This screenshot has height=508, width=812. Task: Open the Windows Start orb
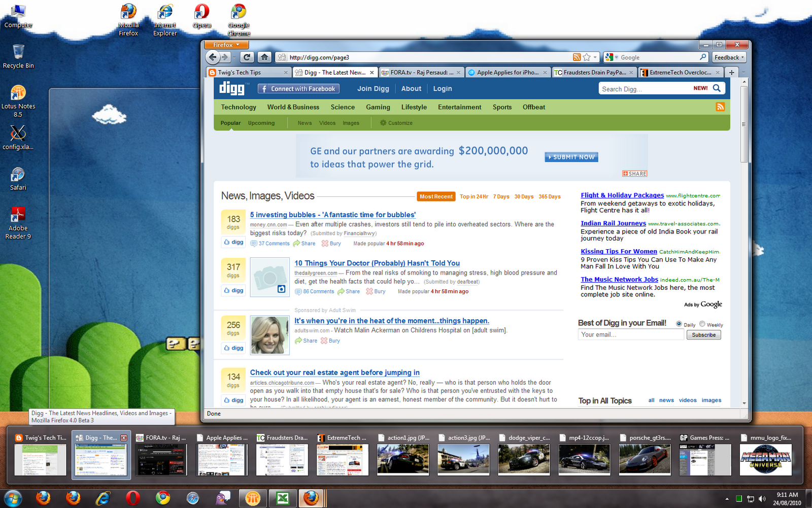tap(13, 498)
